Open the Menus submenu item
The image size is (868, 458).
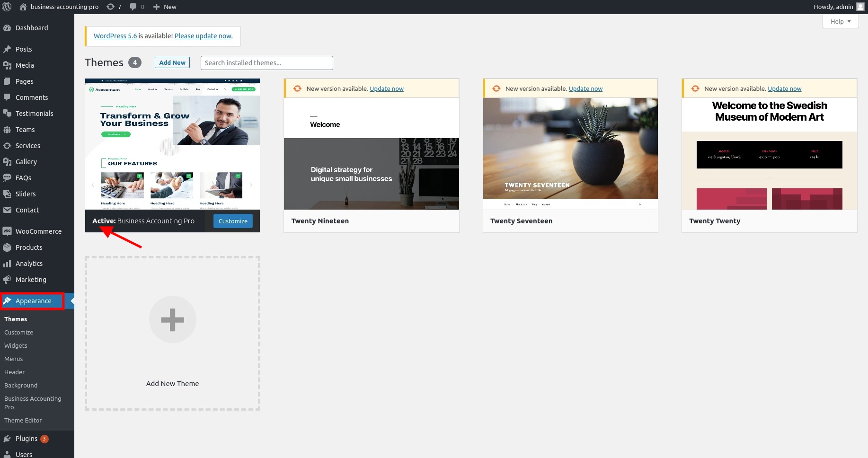coord(13,359)
